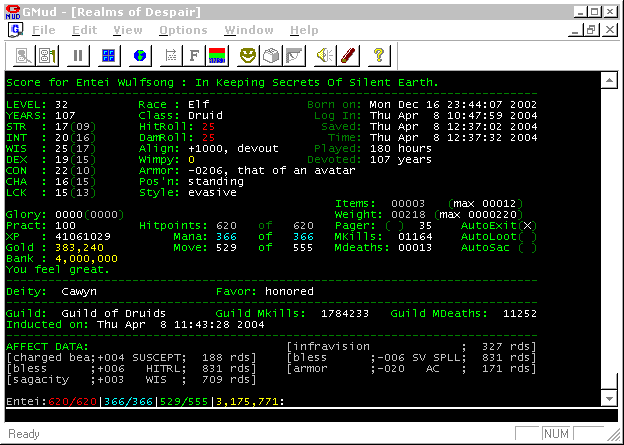Click the 'You feel great.' line
The image size is (624, 445).
click(x=58, y=269)
